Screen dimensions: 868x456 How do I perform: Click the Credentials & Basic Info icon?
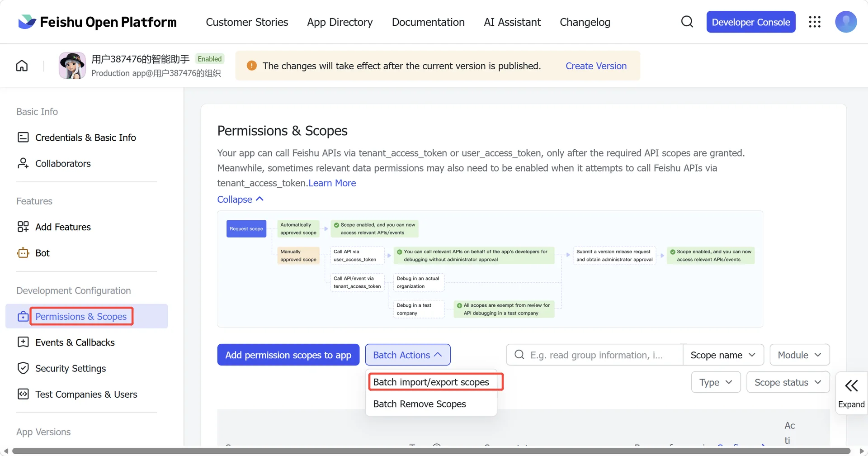[23, 137]
